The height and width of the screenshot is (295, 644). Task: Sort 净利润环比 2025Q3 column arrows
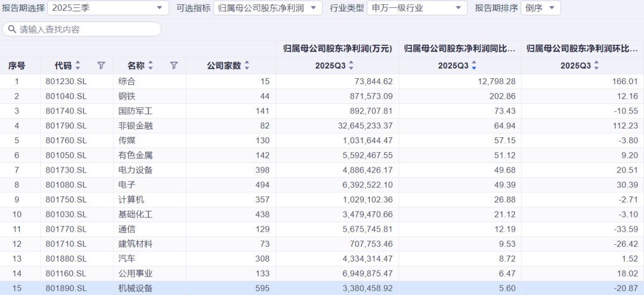(x=596, y=66)
